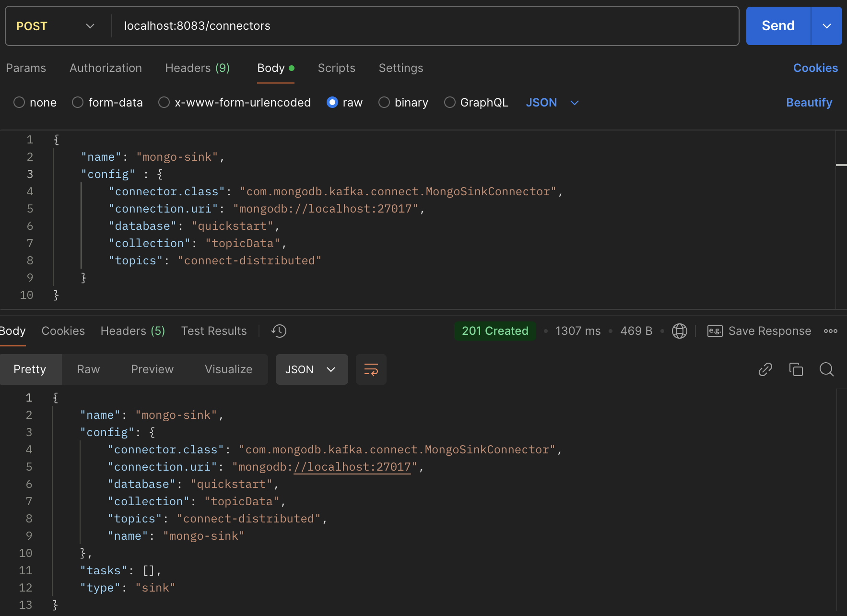Click the Save Response example icon
This screenshot has width=847, height=616.
tap(715, 331)
